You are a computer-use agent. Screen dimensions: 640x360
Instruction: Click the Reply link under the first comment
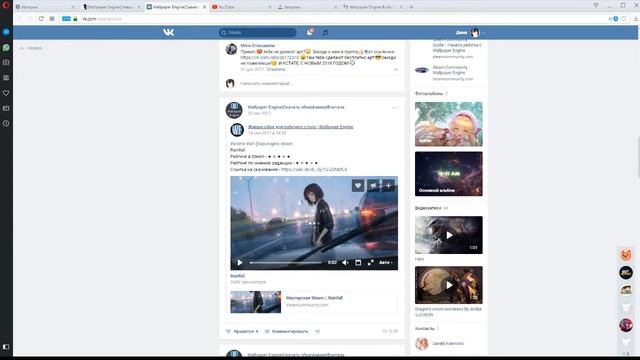click(276, 69)
